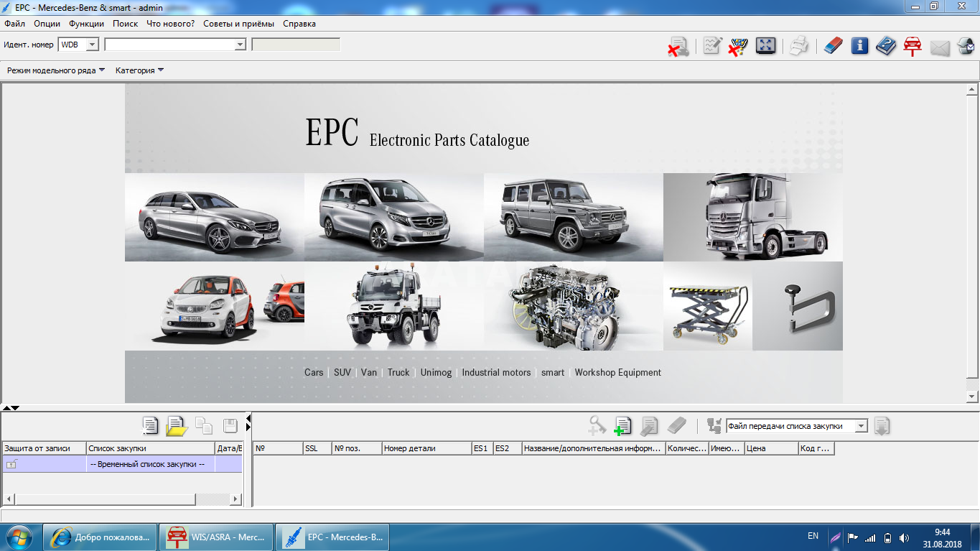Click the transfer settings icon
The height and width of the screenshot is (551, 980).
tap(714, 426)
